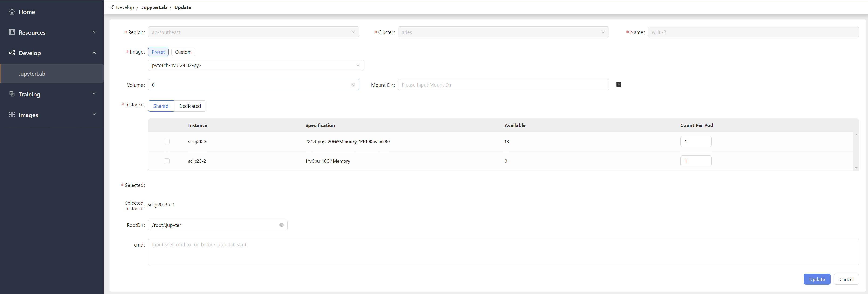Click Count Per Pod field for sci.c23-2
The image size is (868, 294).
696,161
